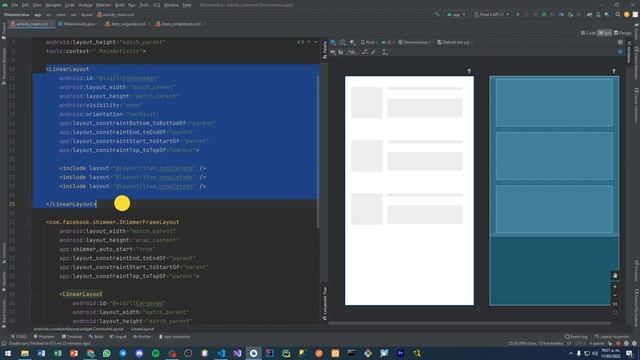
Task: Open Visual Studio Code from the taskbar
Action: 221,353
